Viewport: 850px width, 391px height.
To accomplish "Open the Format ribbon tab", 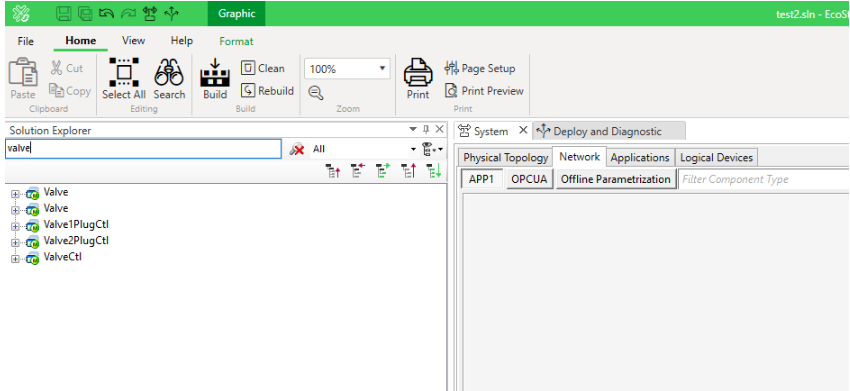I will coord(236,41).
